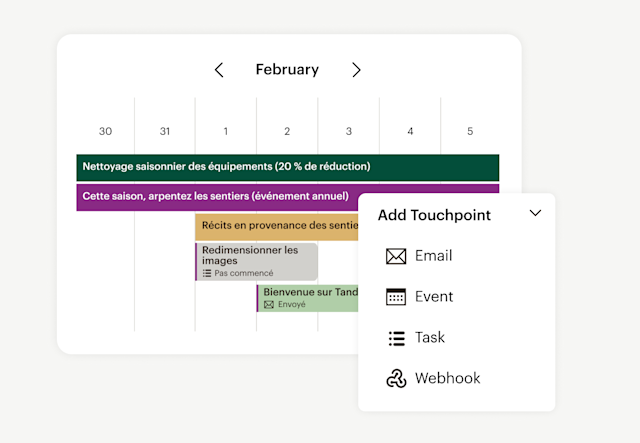Go to the previous month
Viewport: 640px width, 443px height.
click(x=219, y=70)
